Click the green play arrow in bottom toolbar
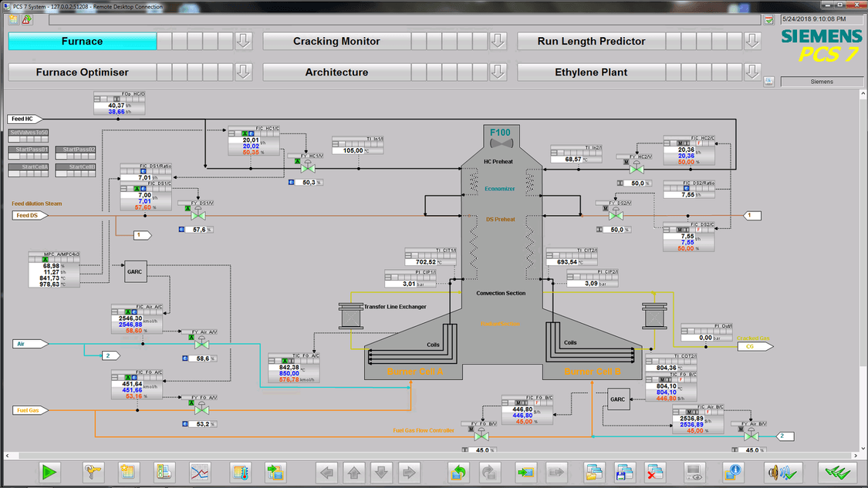Screen dimensions: 868x488 tap(50, 472)
